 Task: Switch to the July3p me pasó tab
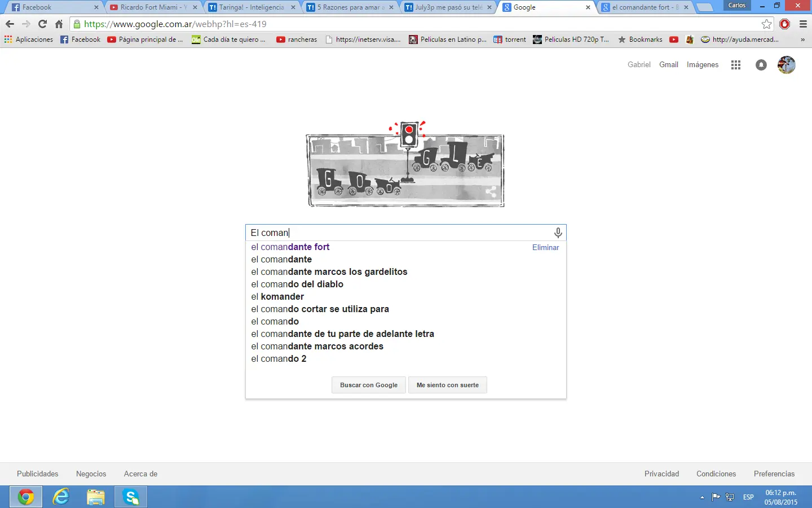(449, 7)
